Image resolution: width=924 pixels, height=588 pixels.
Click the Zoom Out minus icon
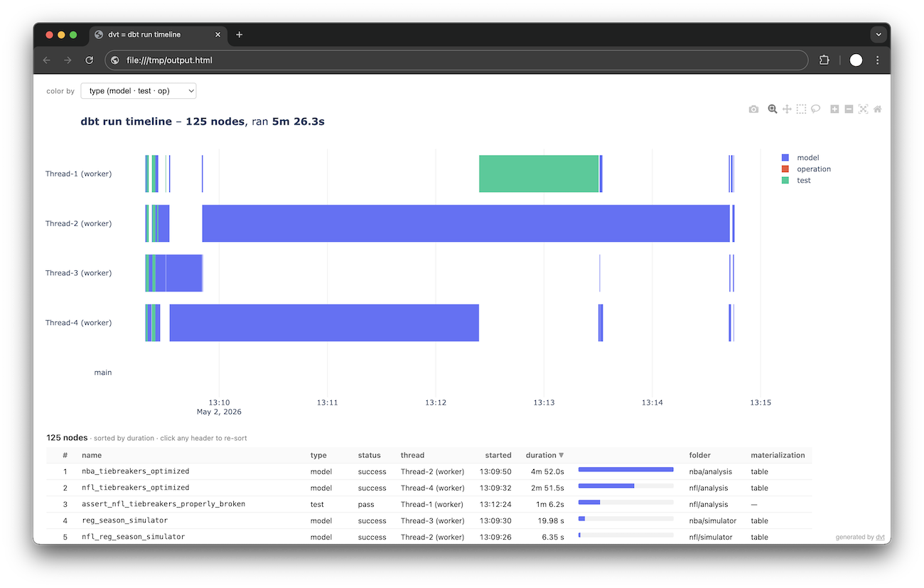(x=849, y=109)
